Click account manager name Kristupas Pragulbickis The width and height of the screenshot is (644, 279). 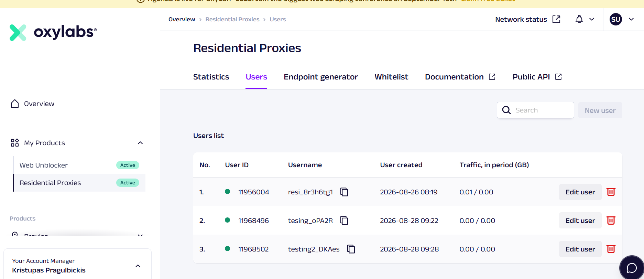click(x=49, y=270)
